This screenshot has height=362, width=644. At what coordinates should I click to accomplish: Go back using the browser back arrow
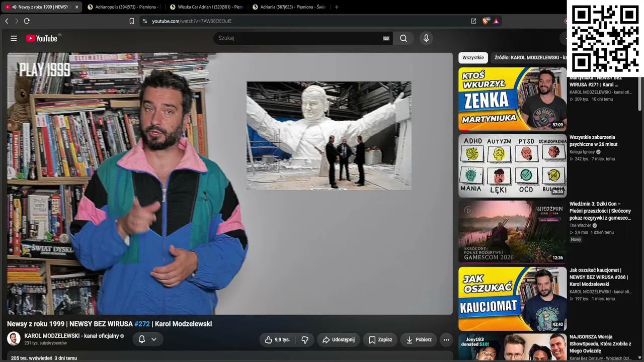click(x=7, y=21)
